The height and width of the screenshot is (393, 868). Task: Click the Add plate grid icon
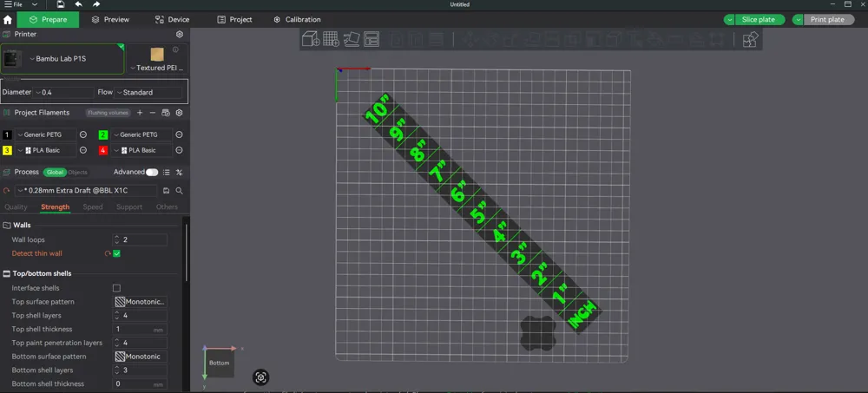tap(331, 39)
